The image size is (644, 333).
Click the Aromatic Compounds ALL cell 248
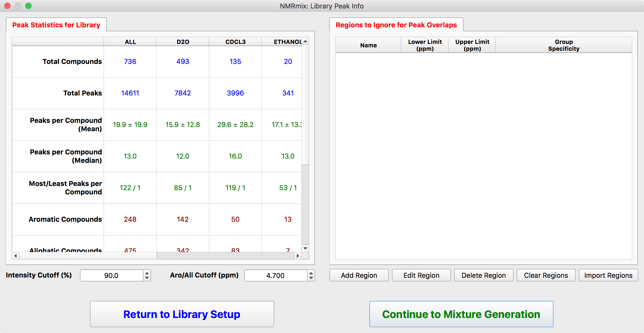[x=130, y=219]
